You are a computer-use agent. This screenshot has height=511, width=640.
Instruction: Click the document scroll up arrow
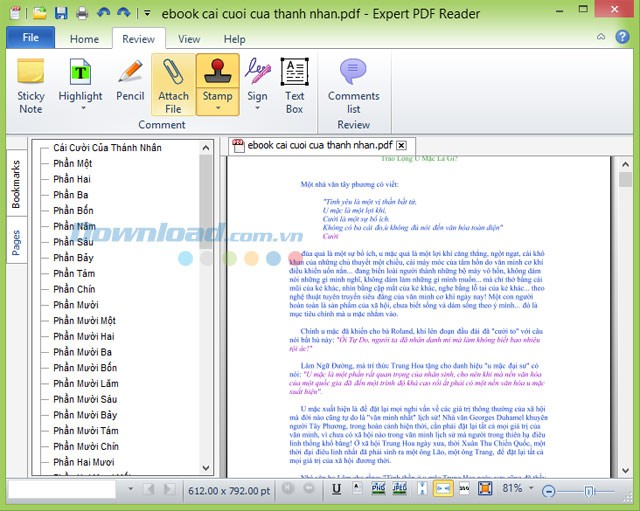625,164
